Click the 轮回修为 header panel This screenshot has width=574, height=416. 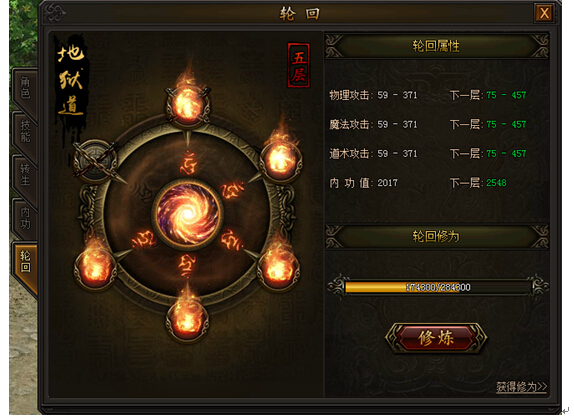(436, 237)
